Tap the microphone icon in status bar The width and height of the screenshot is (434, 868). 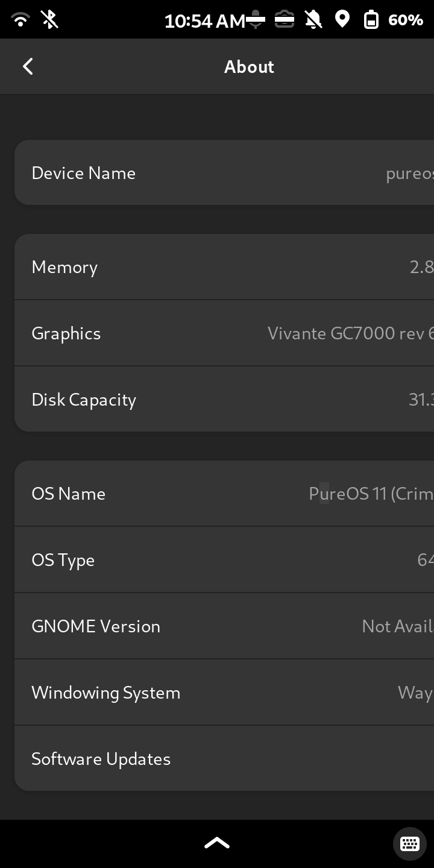256,20
